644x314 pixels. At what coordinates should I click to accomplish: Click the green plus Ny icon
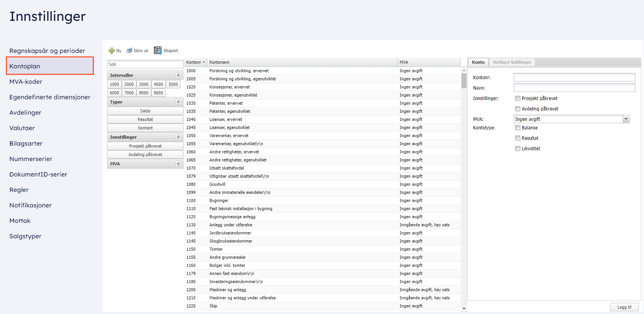click(x=112, y=51)
